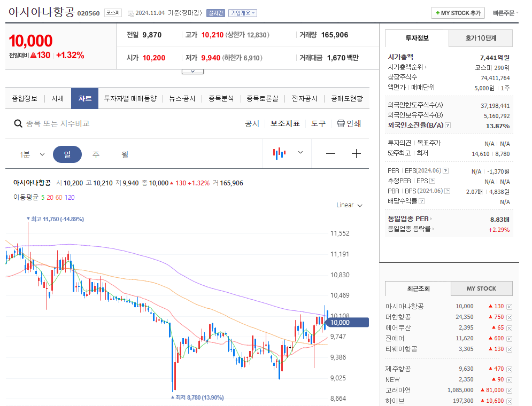The height and width of the screenshot is (406, 532).
Task: Remove 진에어 from recent list
Action: pos(509,339)
